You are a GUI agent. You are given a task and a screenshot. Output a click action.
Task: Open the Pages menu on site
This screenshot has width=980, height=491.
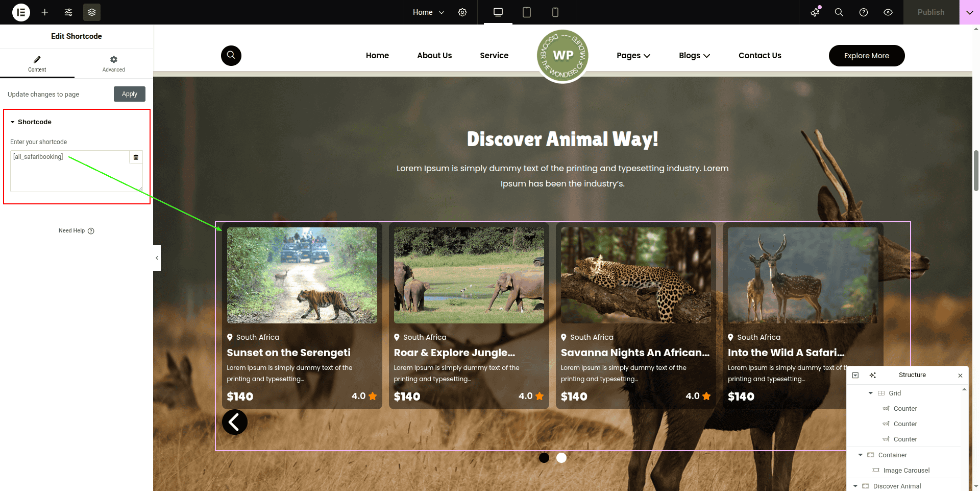(633, 56)
